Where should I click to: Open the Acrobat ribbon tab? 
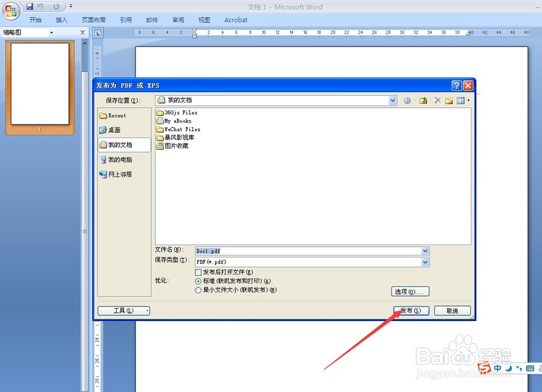236,20
